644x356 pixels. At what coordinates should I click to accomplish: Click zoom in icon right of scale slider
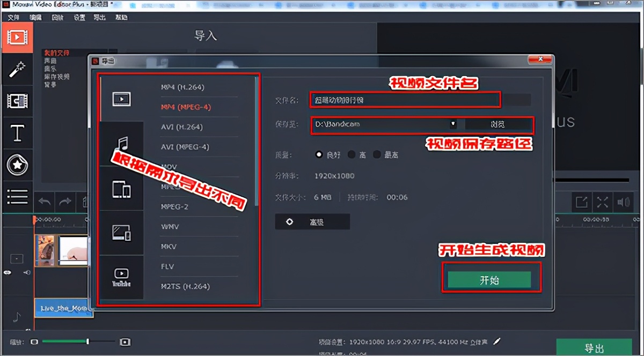125,342
